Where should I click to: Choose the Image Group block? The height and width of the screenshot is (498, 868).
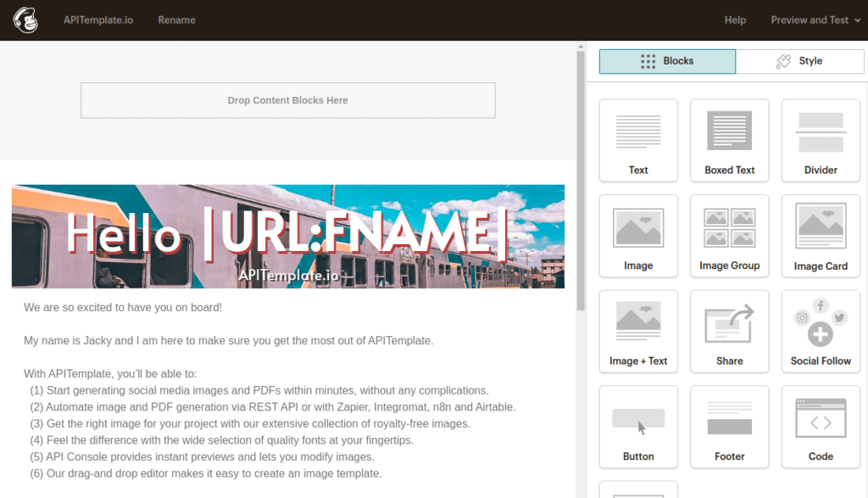coord(729,236)
